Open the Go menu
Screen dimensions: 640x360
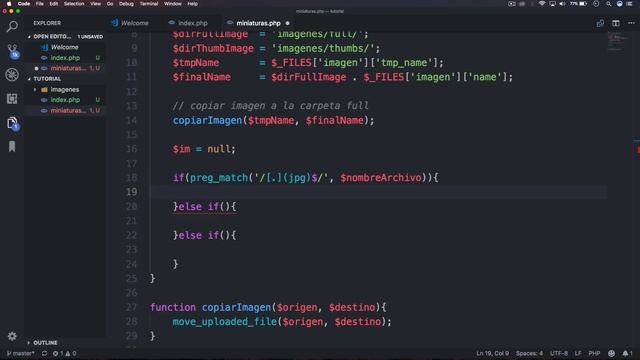click(110, 4)
